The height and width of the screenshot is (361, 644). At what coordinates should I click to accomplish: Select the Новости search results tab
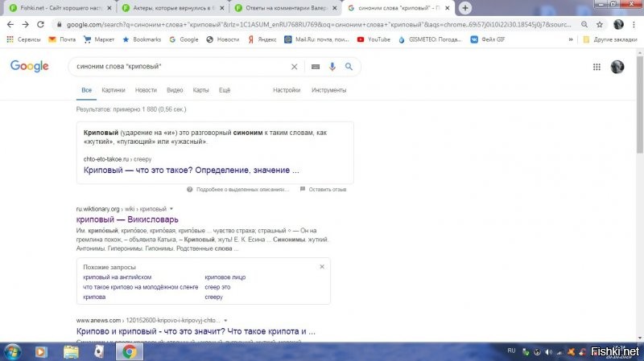pyautogui.click(x=146, y=90)
